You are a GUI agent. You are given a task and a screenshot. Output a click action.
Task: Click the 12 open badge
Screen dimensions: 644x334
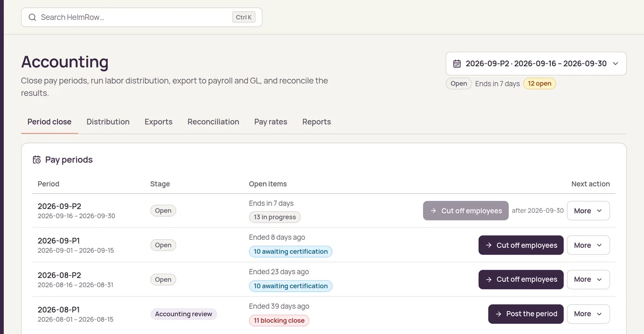[539, 83]
